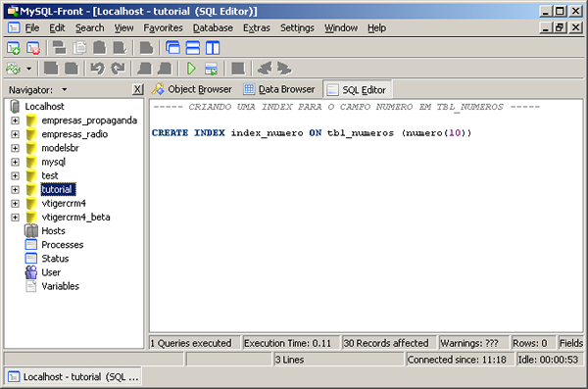The image size is (588, 389).
Task: Click the copy documents toolbar icon
Action: pyautogui.click(x=79, y=48)
